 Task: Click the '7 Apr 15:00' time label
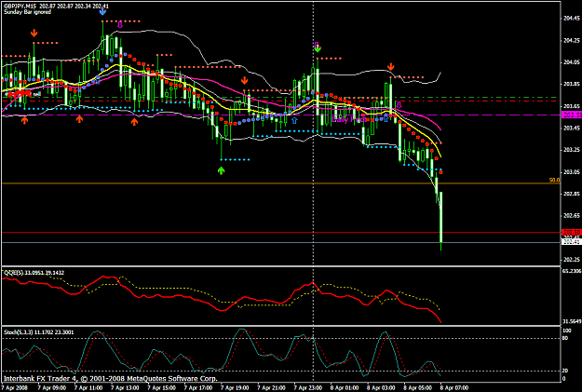click(x=162, y=388)
